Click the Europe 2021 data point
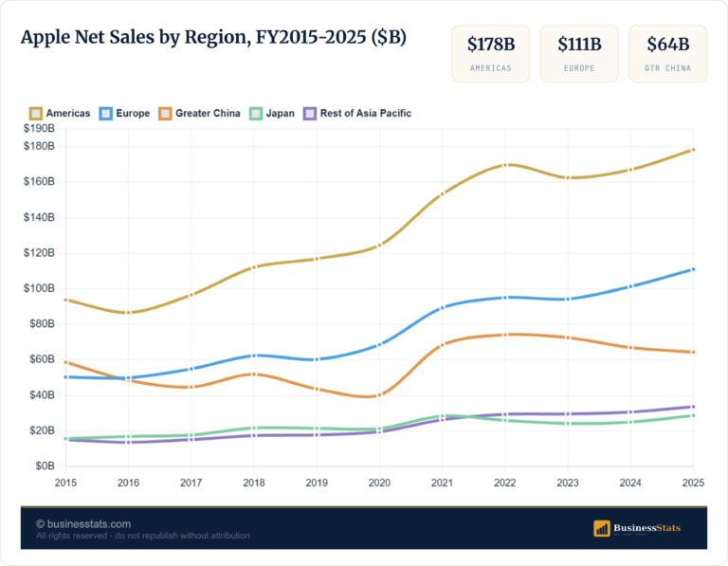This screenshot has width=728, height=566. tap(442, 308)
